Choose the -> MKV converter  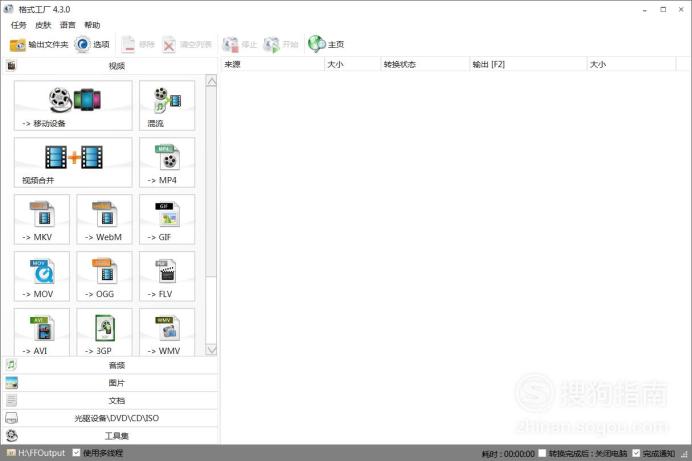click(x=42, y=219)
